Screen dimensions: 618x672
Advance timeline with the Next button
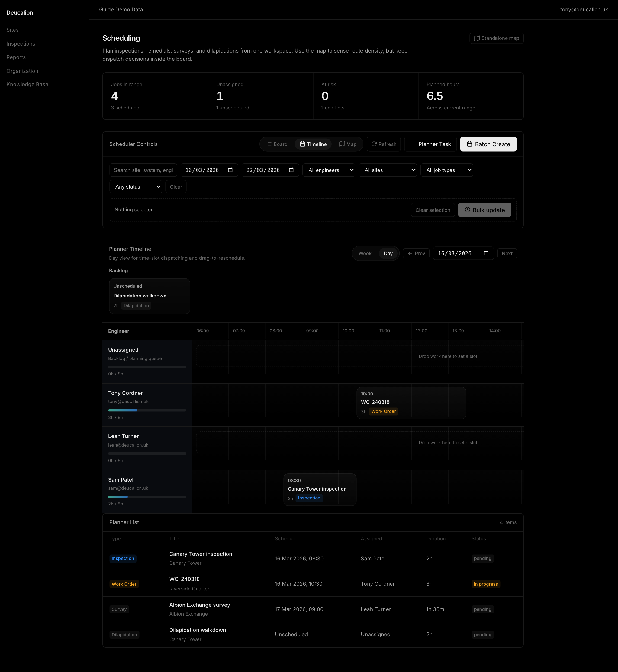pos(507,253)
